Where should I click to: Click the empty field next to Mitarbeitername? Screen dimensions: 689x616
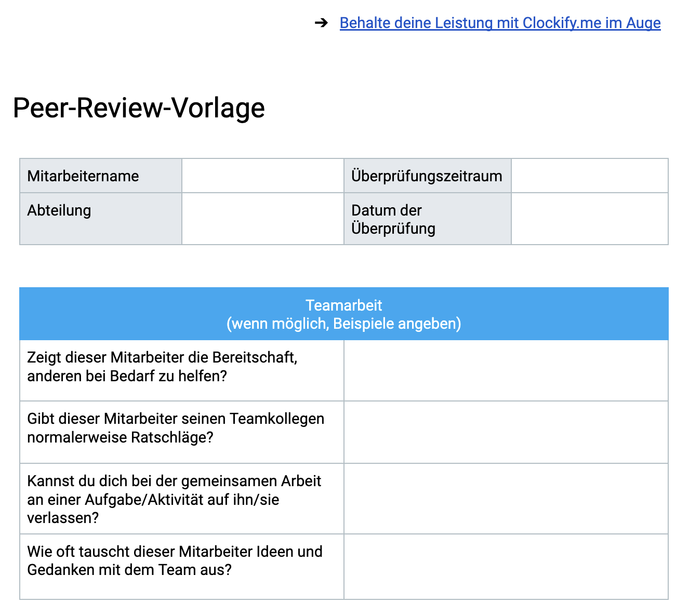tap(263, 176)
